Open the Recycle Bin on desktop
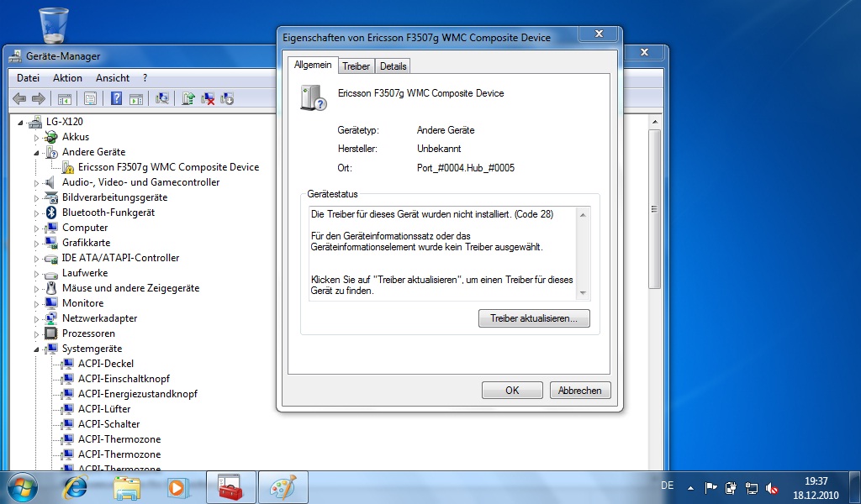Image resolution: width=861 pixels, height=504 pixels. pos(54,25)
